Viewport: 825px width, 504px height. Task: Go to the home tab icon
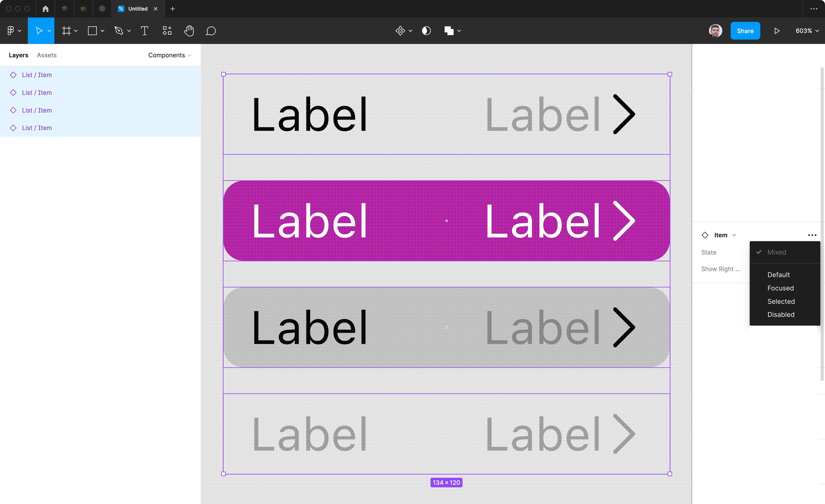pyautogui.click(x=46, y=9)
